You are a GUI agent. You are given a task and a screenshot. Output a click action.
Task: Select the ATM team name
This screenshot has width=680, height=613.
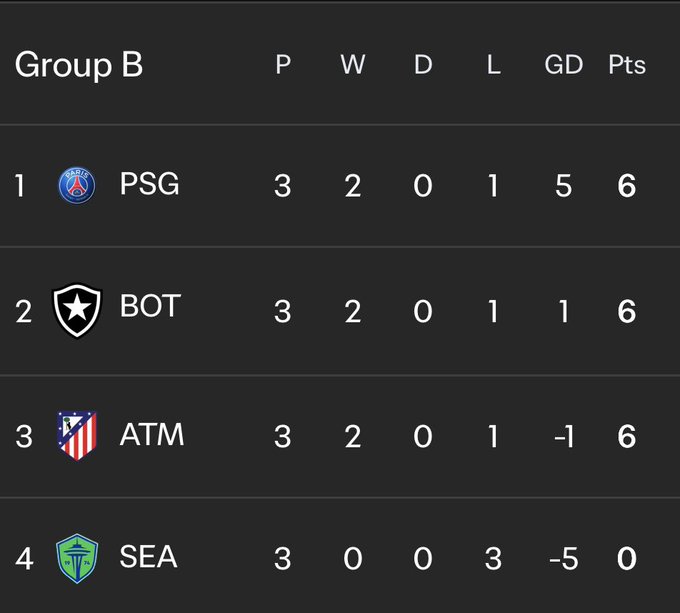pyautogui.click(x=152, y=434)
